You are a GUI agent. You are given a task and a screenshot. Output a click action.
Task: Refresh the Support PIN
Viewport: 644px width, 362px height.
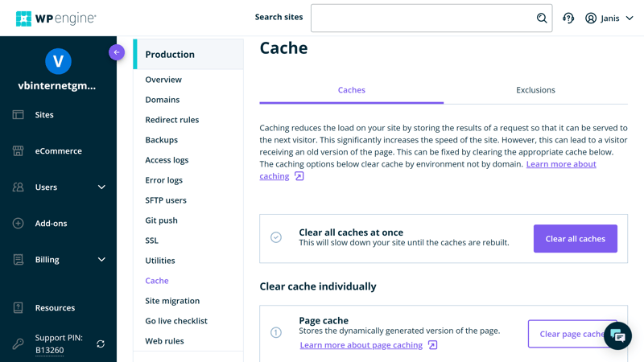click(101, 344)
